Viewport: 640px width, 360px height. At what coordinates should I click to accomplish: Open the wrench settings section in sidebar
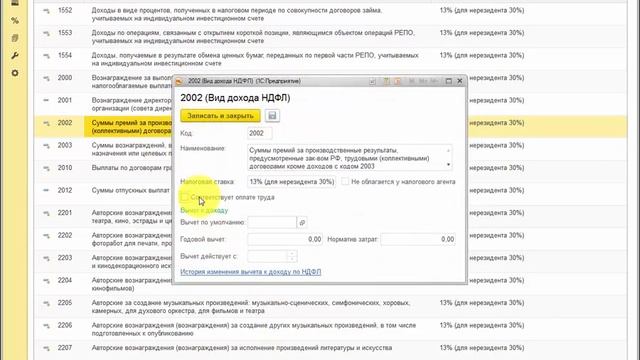pos(15,56)
